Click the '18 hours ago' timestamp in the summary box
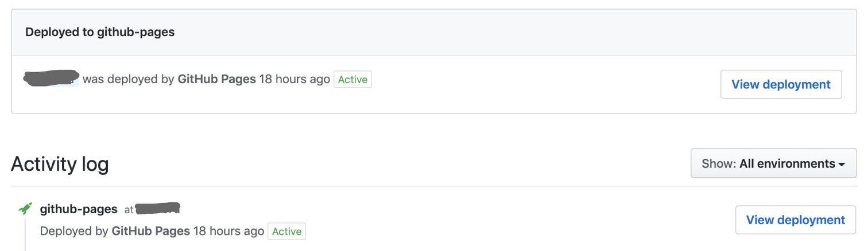 294,79
